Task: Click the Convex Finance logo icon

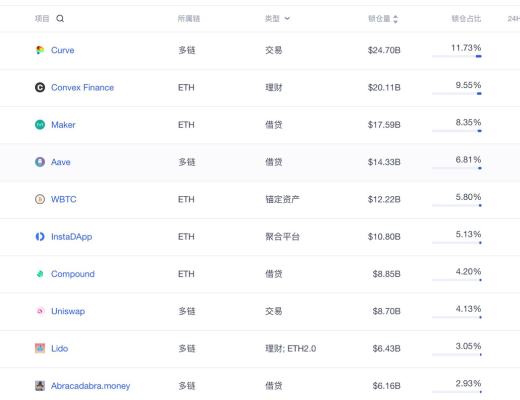Action: 40,87
